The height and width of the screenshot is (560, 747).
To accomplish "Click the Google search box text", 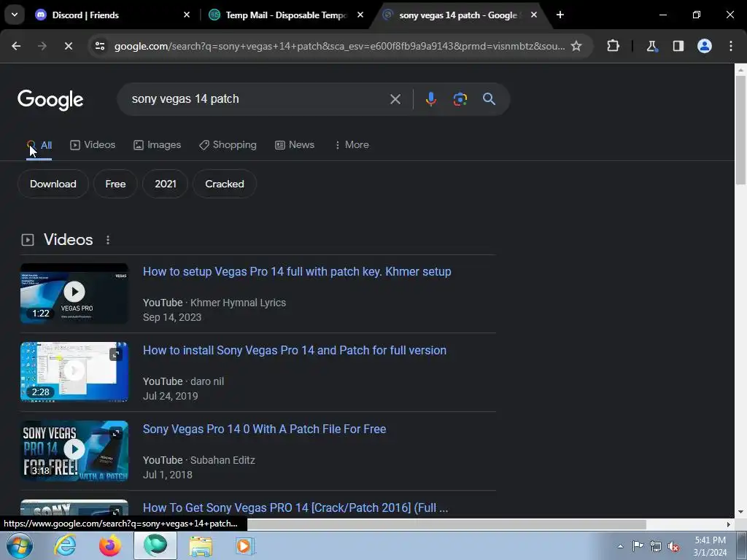I will click(185, 99).
